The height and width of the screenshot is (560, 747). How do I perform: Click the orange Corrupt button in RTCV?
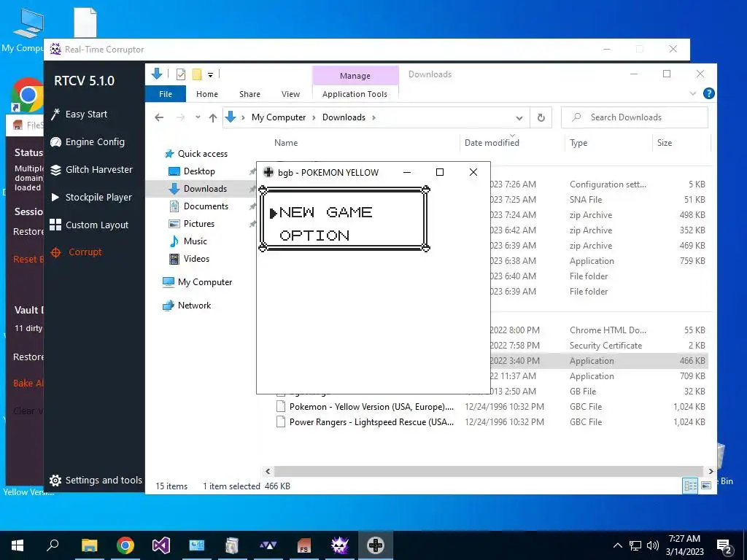pyautogui.click(x=76, y=252)
